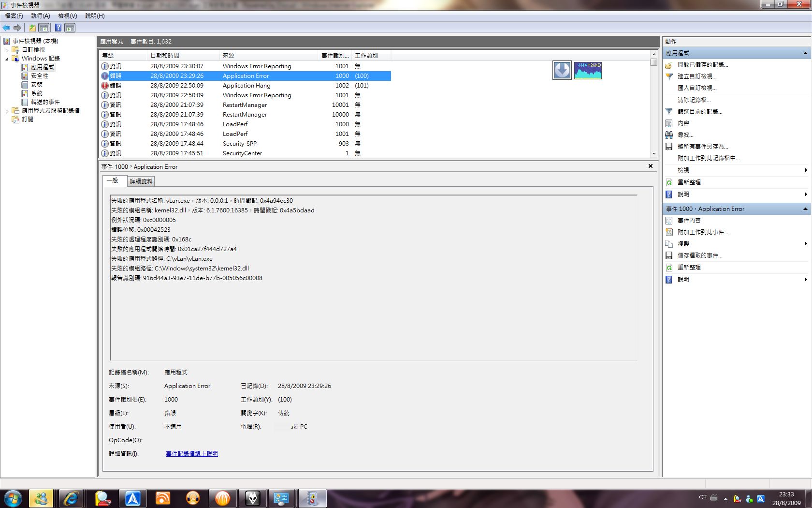Sort events by the 日期和時間 column header
This screenshot has height=508, width=812.
click(183, 56)
